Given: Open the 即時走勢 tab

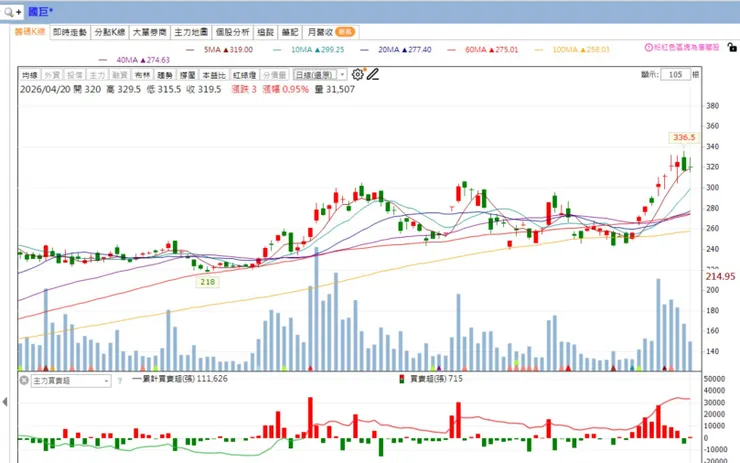Looking at the screenshot, I should 70,32.
